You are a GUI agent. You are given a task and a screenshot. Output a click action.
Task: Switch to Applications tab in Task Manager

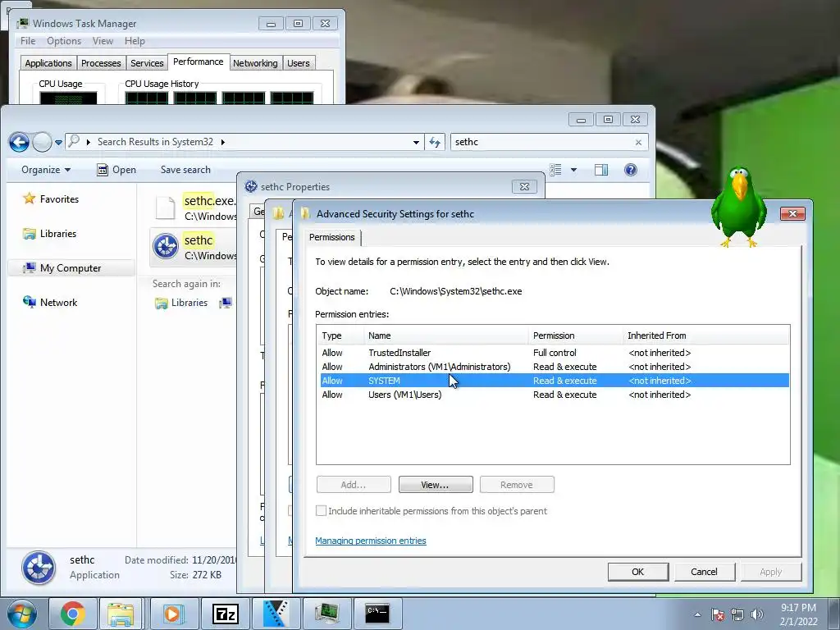click(48, 63)
